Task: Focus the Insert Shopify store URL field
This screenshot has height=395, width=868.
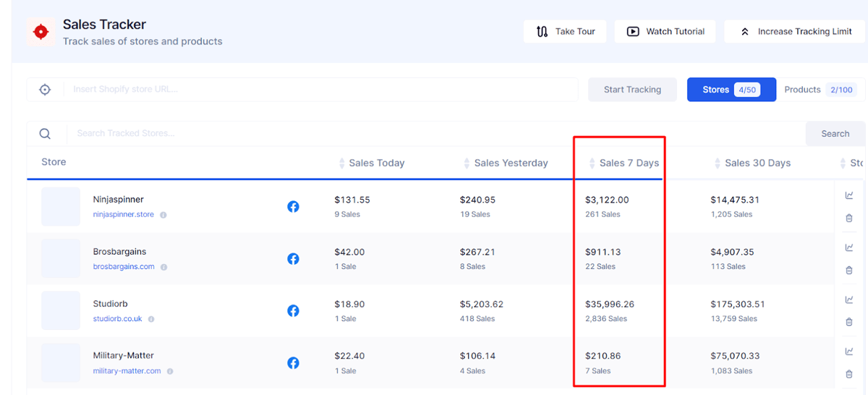Action: (x=302, y=90)
